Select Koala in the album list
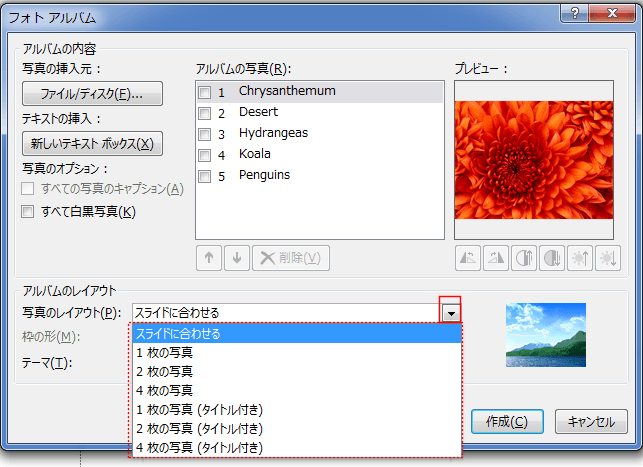 point(320,155)
